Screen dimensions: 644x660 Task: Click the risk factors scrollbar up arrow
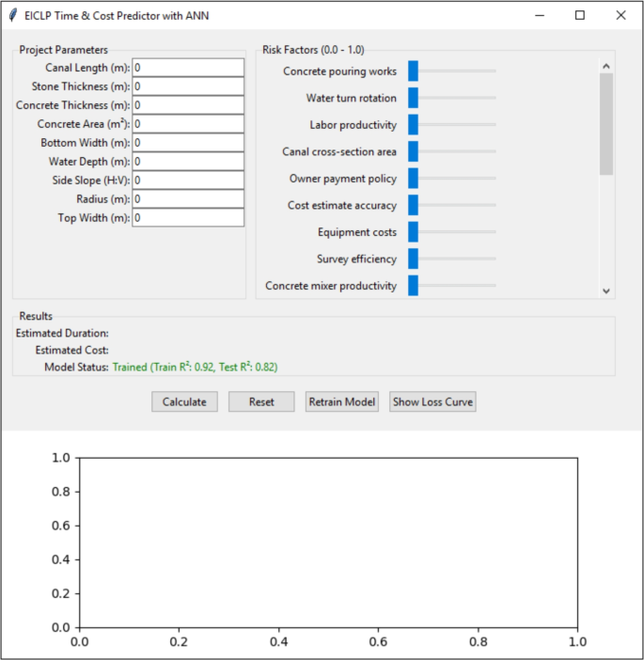click(606, 66)
